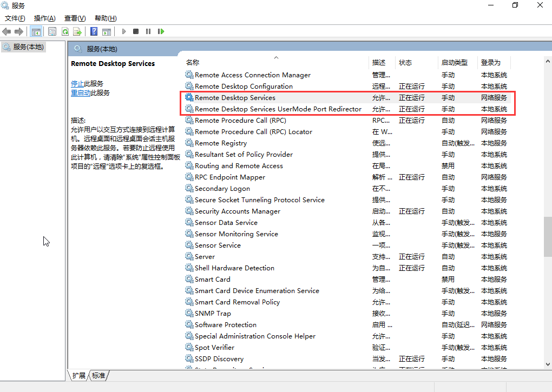The width and height of the screenshot is (552, 392).
Task: Open the Help toolbar icon
Action: coord(94,32)
